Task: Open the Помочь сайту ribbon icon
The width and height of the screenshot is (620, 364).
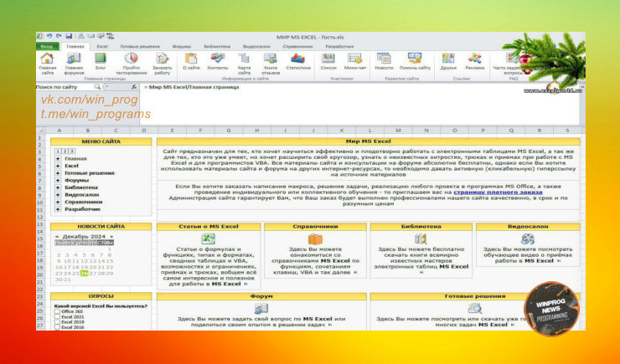Action: tap(415, 59)
